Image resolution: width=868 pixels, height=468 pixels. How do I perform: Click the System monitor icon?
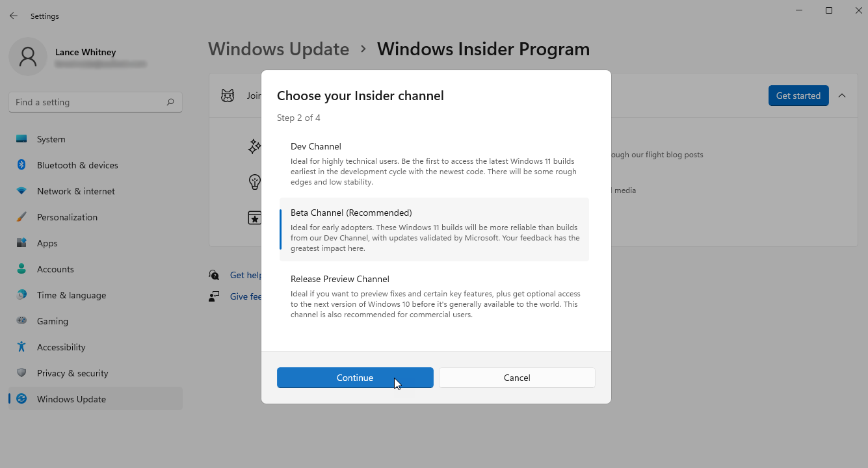pyautogui.click(x=21, y=139)
